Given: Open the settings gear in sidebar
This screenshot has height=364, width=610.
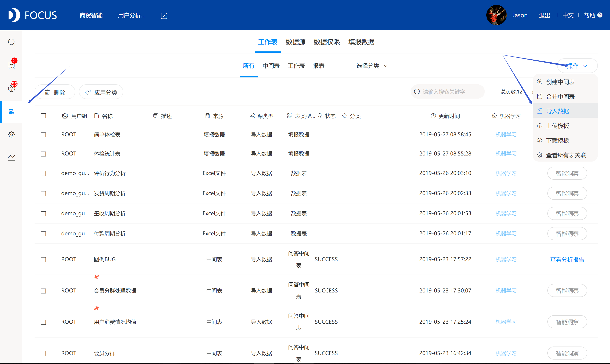Looking at the screenshot, I should point(12,135).
